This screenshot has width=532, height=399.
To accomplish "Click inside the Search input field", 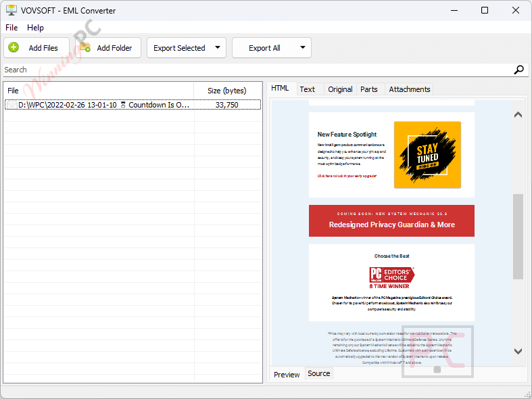I will (x=258, y=70).
